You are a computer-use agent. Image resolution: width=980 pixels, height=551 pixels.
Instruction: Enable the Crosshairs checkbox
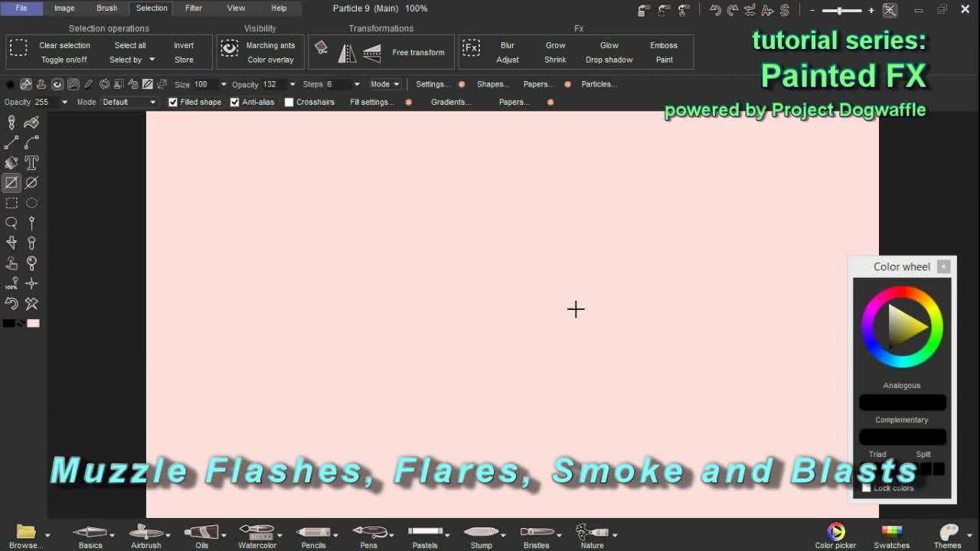pos(289,102)
